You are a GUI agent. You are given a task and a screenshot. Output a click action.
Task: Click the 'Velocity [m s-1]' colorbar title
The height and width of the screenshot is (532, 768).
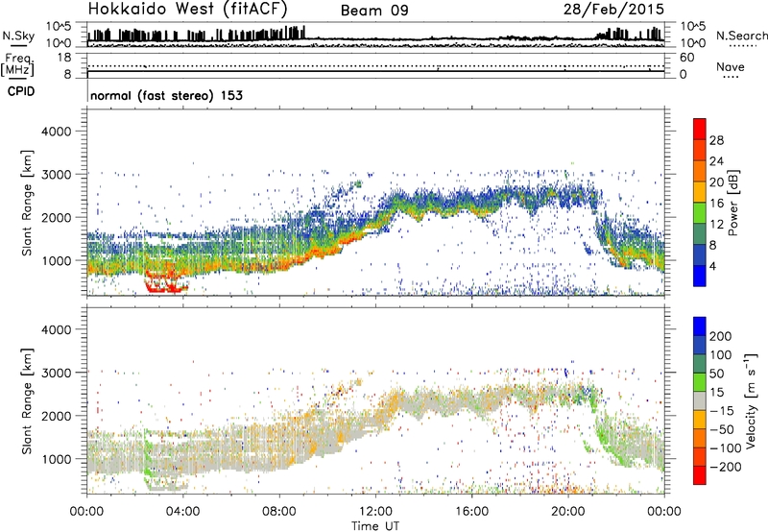(x=751, y=400)
